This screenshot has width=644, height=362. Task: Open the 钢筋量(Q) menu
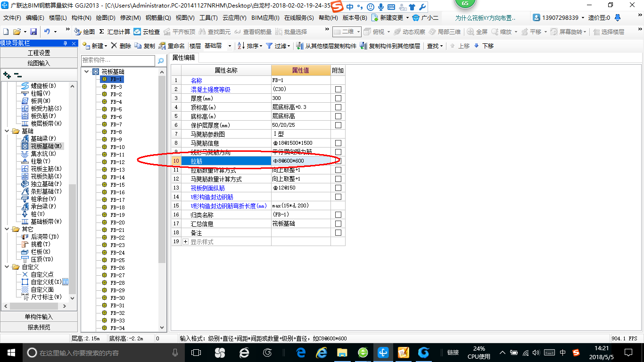(158, 18)
